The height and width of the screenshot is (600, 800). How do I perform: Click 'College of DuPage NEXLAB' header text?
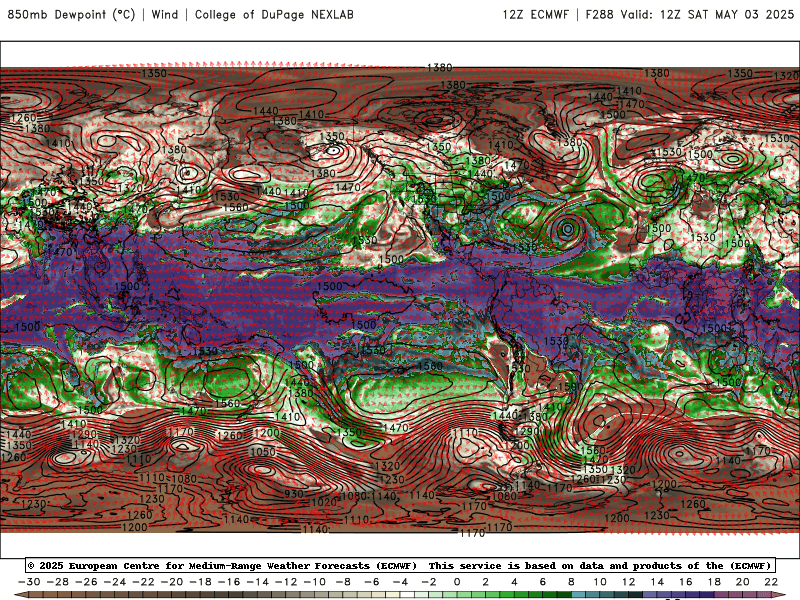point(274,14)
